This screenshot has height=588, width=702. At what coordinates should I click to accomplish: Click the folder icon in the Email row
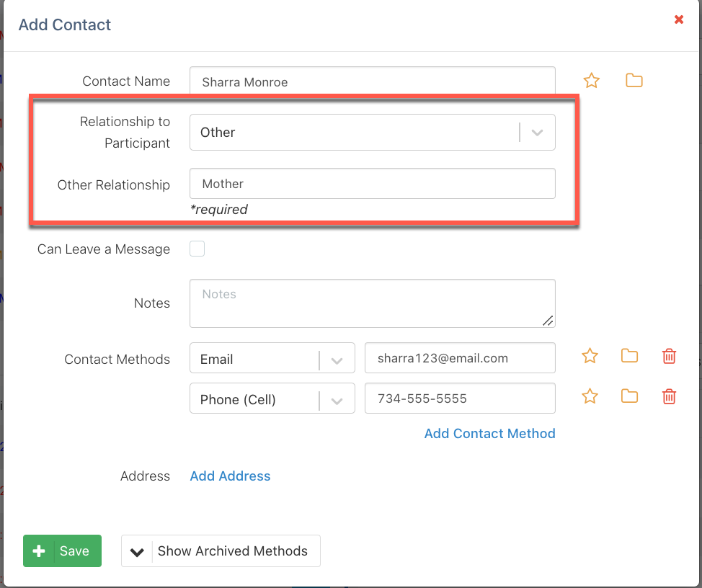coord(629,356)
